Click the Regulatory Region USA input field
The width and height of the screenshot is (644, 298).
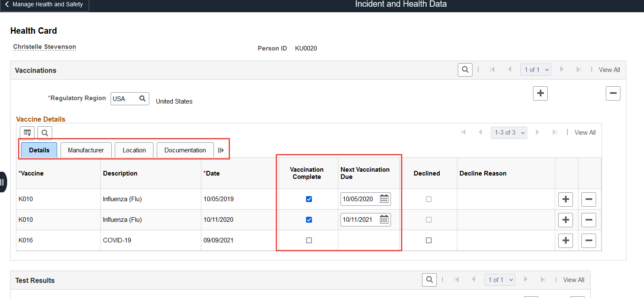123,98
